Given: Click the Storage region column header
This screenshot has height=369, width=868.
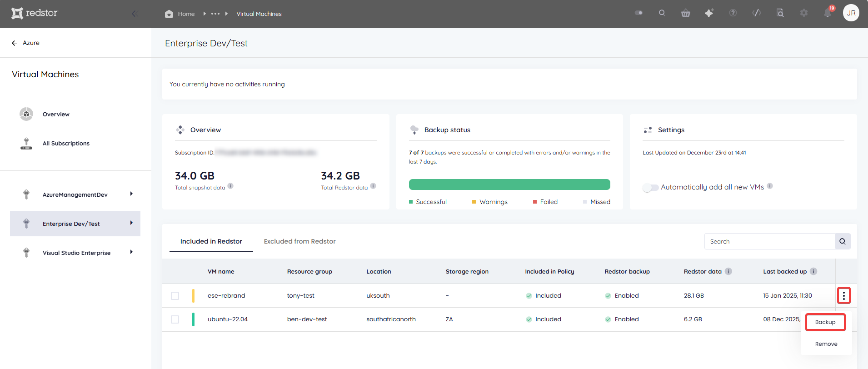Looking at the screenshot, I should [467, 272].
